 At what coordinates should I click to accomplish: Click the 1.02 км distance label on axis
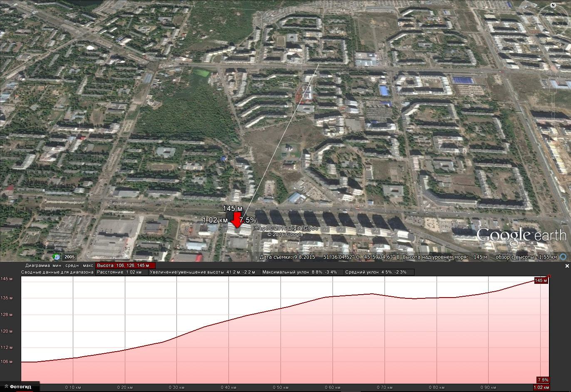[541, 387]
